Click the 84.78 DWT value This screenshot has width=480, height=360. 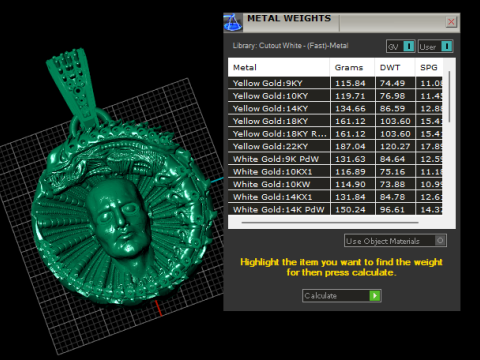click(392, 197)
